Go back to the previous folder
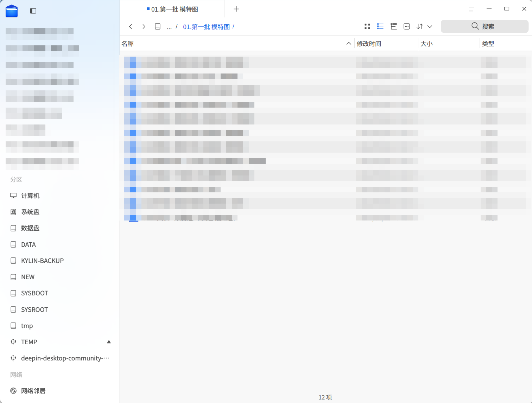532x403 pixels. (x=131, y=26)
